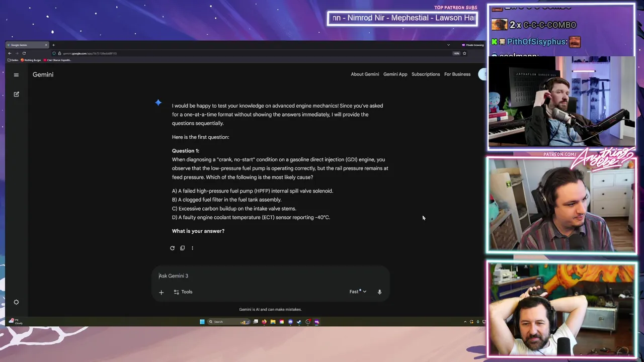644x362 pixels.
Task: Click the Windows taskbar Search box
Action: tap(228, 322)
